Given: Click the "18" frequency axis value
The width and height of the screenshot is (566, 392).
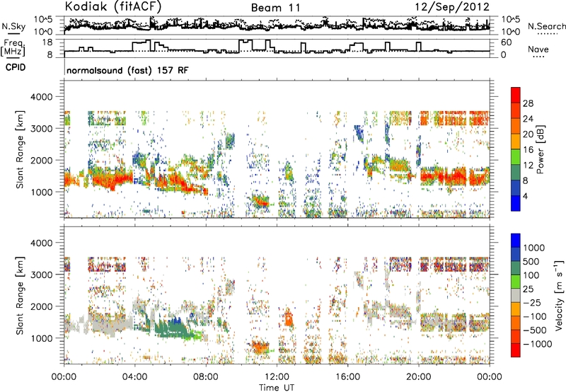Looking at the screenshot, I should 47,42.
